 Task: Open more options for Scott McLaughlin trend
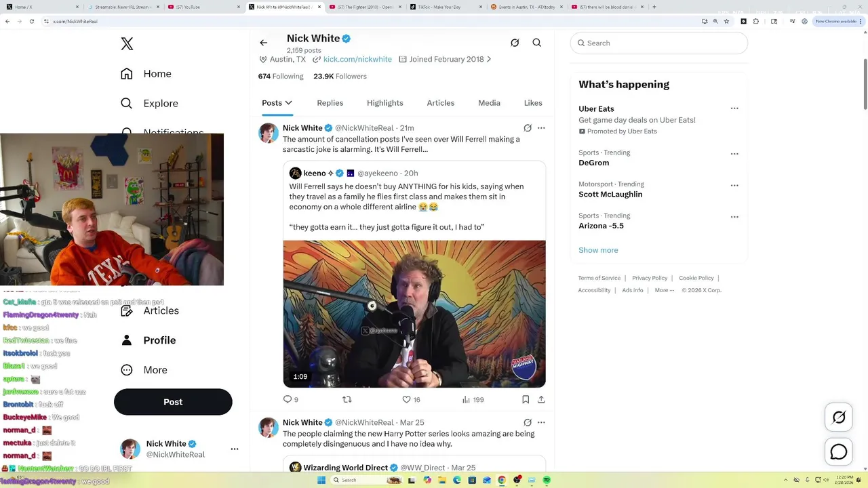tap(734, 186)
